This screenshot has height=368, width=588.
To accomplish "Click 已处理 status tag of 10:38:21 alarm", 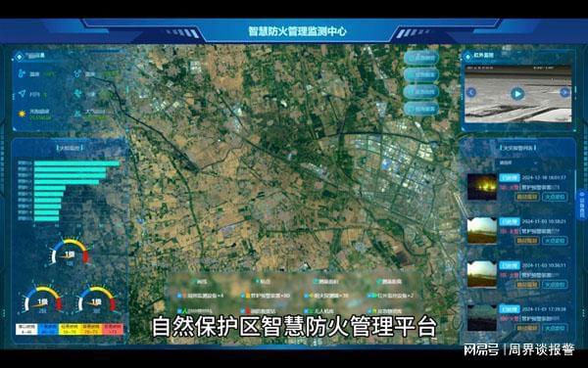I will pos(510,221).
